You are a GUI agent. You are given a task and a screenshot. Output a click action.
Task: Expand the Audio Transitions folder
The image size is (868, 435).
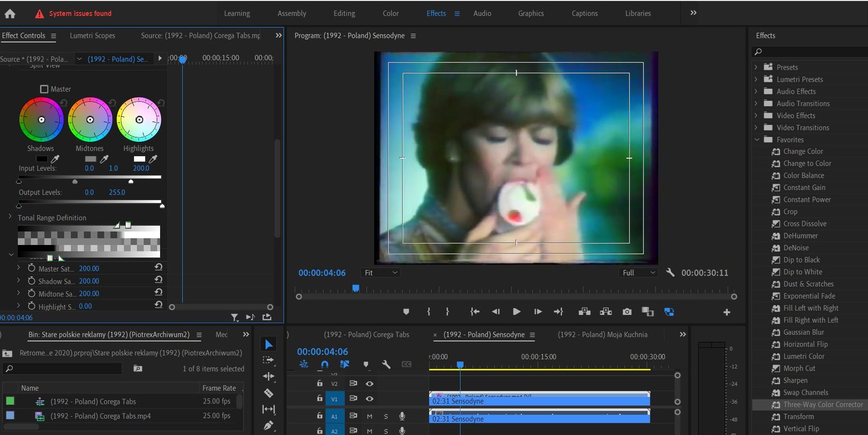coord(756,103)
